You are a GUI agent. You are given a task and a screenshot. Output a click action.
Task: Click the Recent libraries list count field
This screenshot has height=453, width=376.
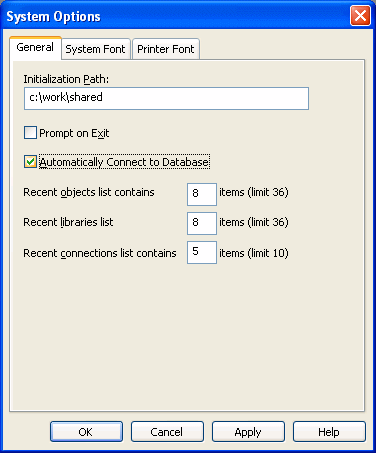[x=202, y=223]
